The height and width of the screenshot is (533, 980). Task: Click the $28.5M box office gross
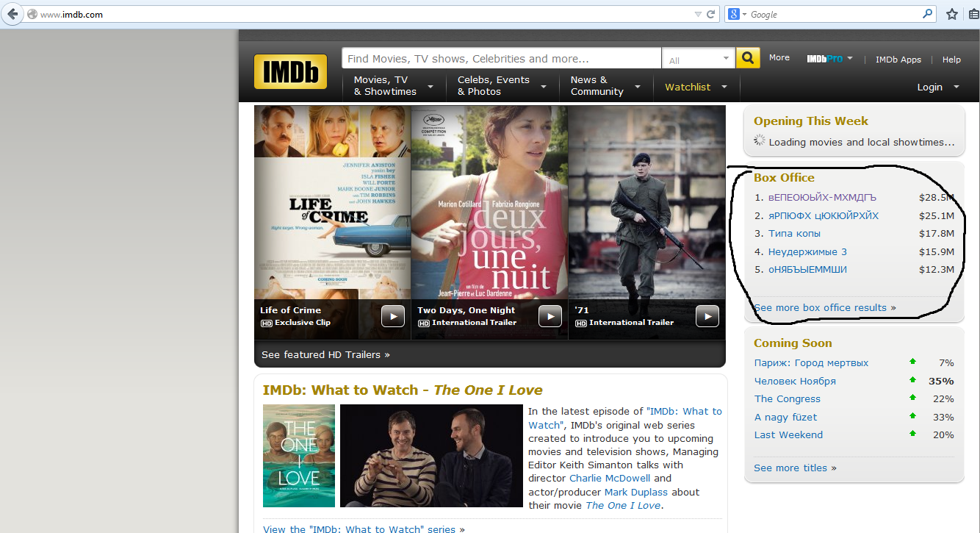pyautogui.click(x=937, y=198)
